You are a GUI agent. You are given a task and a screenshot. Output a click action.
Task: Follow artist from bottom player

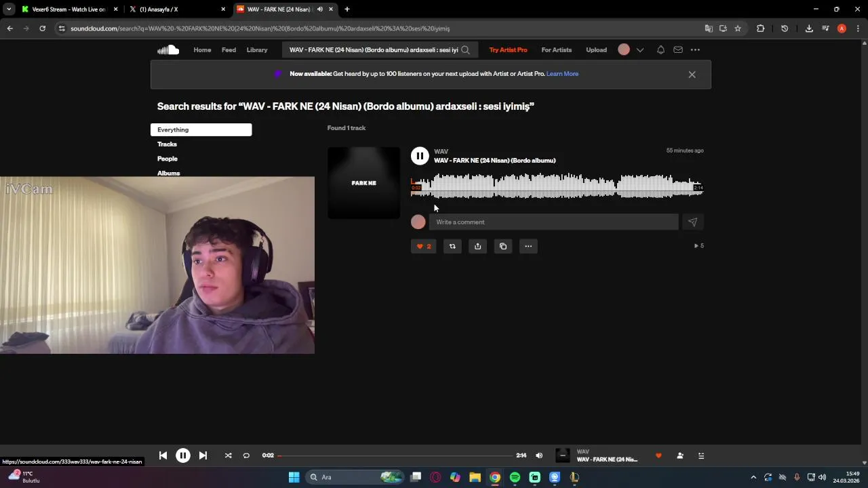click(680, 455)
